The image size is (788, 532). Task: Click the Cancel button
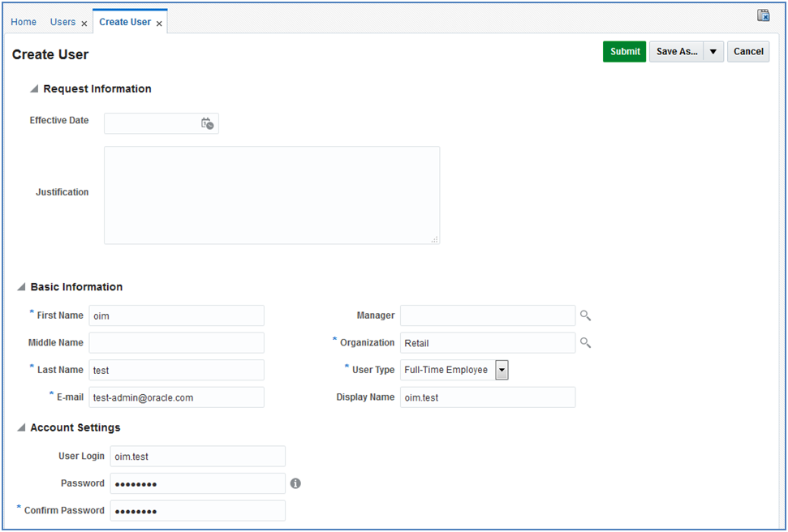pos(748,52)
